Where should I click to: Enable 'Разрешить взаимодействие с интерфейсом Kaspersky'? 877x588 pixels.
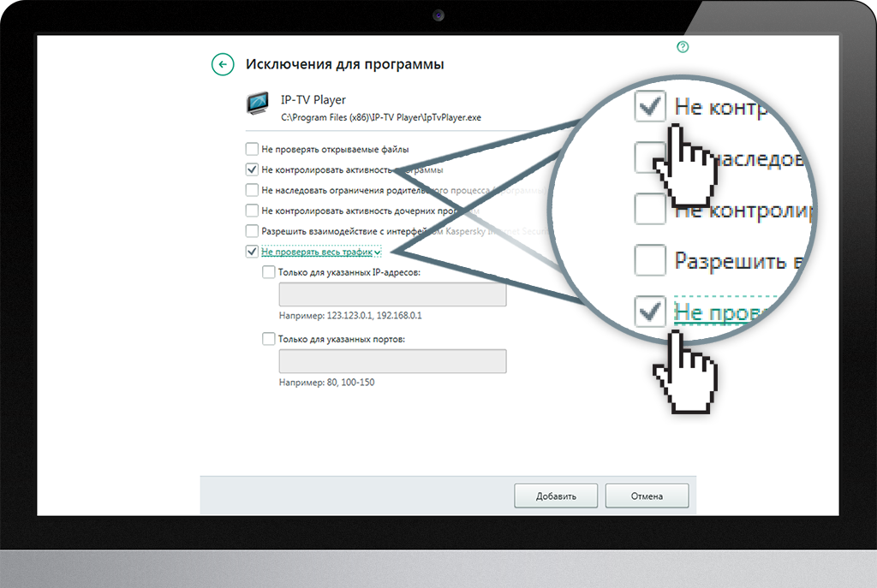(252, 231)
